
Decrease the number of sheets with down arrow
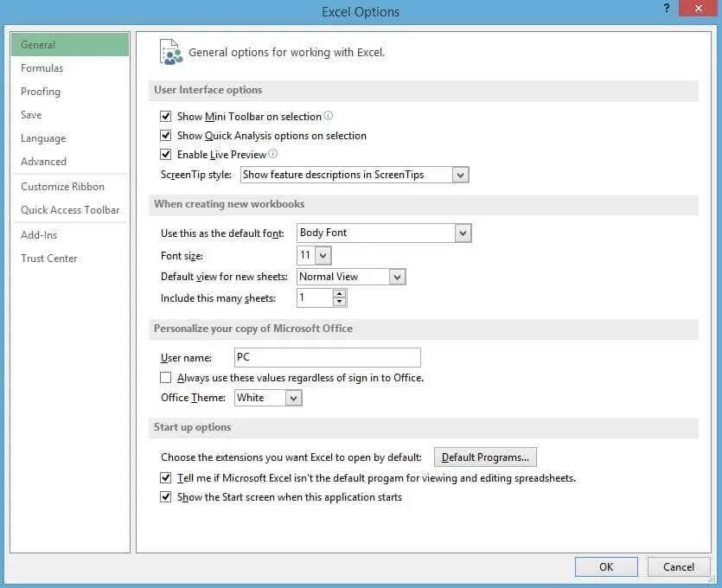(x=339, y=302)
